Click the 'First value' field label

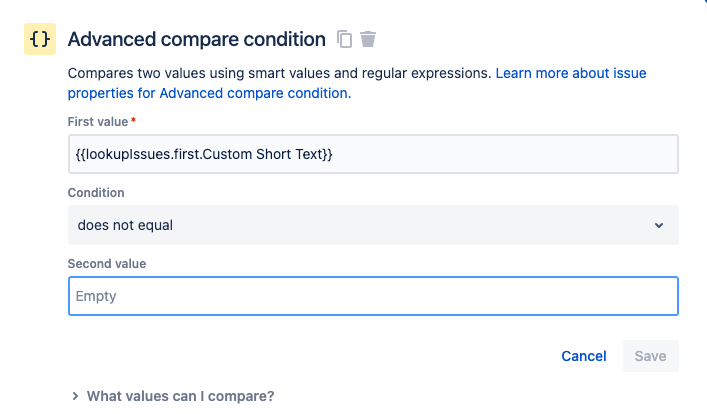(98, 122)
